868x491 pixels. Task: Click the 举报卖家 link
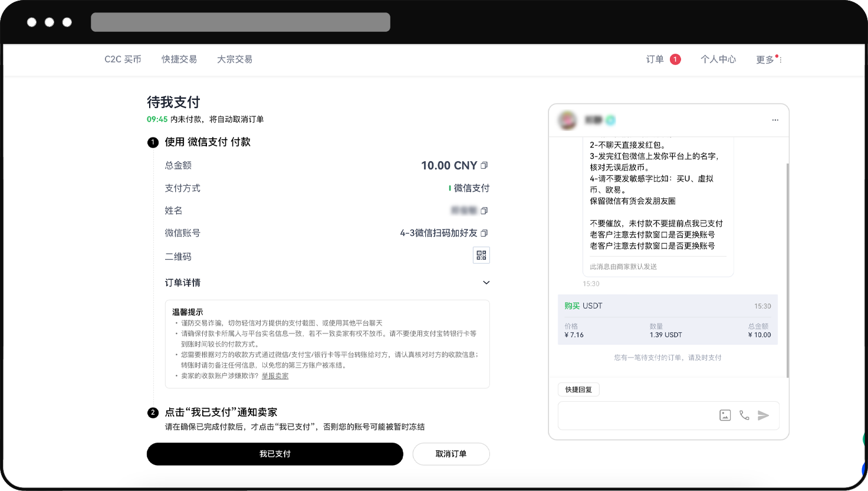point(275,376)
